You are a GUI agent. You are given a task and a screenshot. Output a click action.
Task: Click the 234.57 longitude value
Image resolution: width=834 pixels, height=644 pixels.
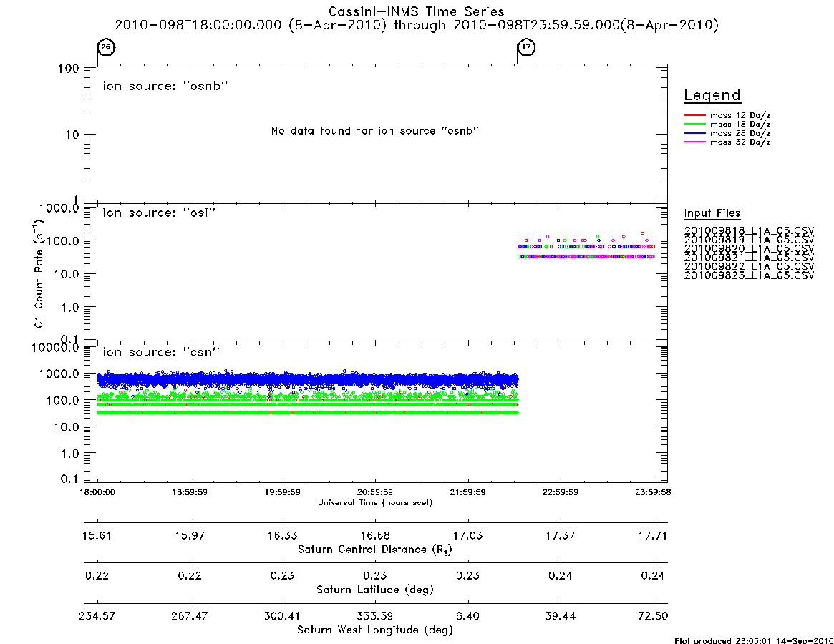(x=97, y=616)
